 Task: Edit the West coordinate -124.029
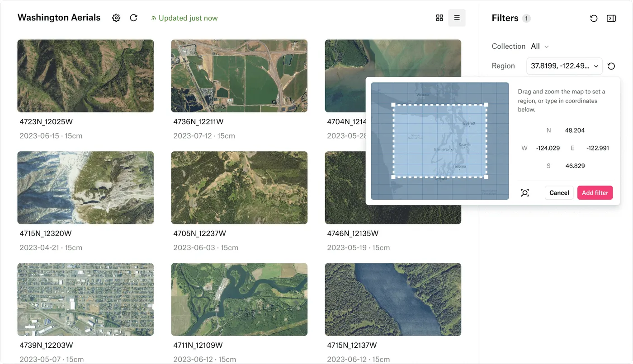pos(548,148)
